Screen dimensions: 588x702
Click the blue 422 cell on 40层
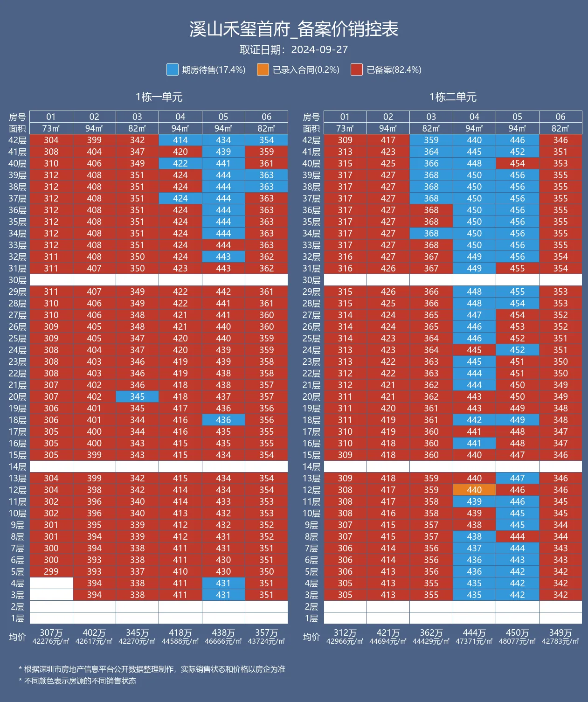point(180,163)
